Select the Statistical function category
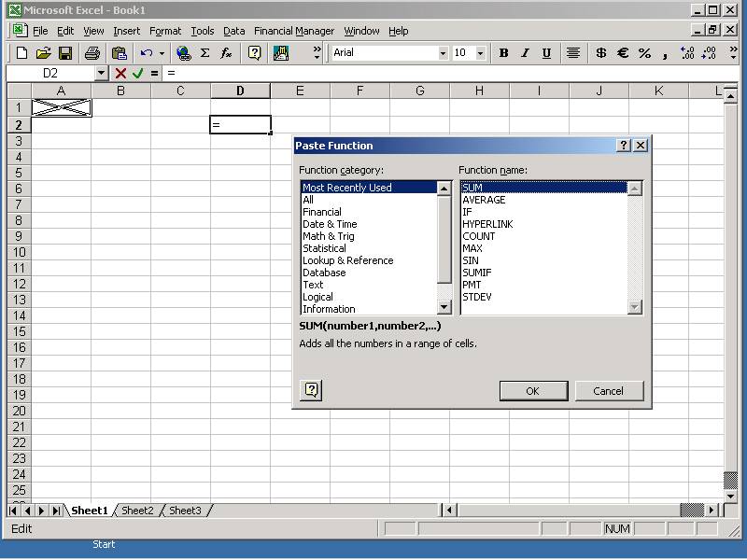747x560 pixels. coord(324,248)
